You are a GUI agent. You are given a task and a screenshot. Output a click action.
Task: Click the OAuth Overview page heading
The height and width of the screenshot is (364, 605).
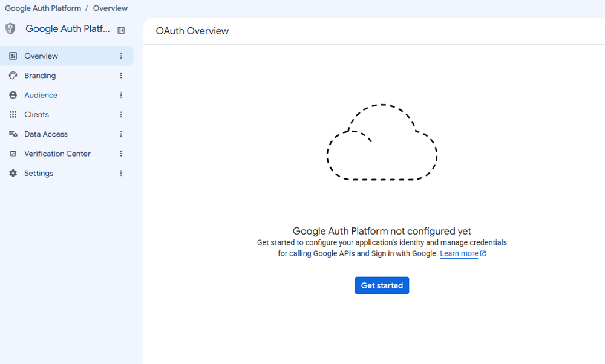192,31
